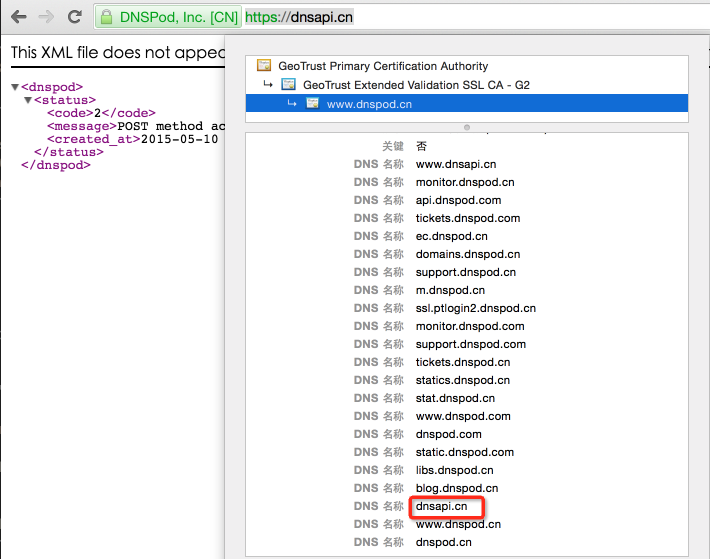Click the </dnspod> closing tag
710x559 pixels.
point(56,166)
